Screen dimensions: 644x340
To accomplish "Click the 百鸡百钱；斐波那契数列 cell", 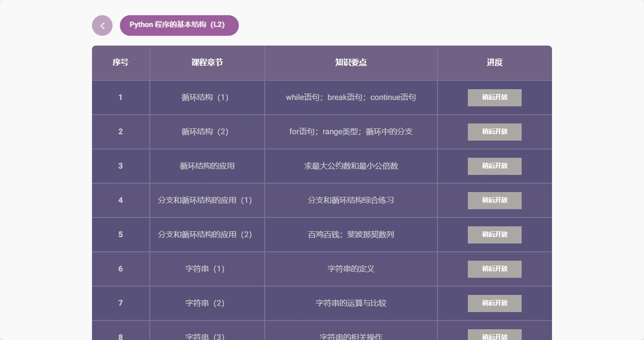I will (351, 235).
